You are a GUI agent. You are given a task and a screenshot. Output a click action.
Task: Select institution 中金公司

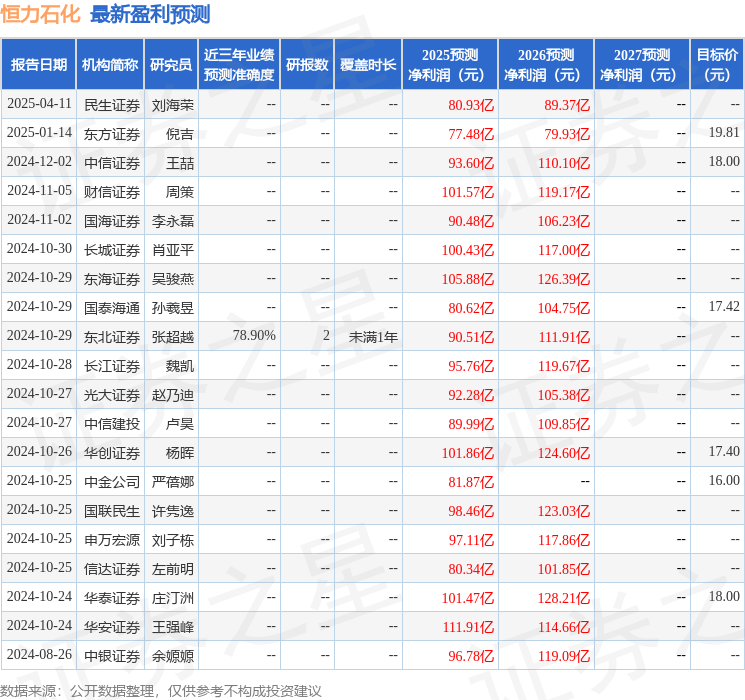click(x=112, y=482)
